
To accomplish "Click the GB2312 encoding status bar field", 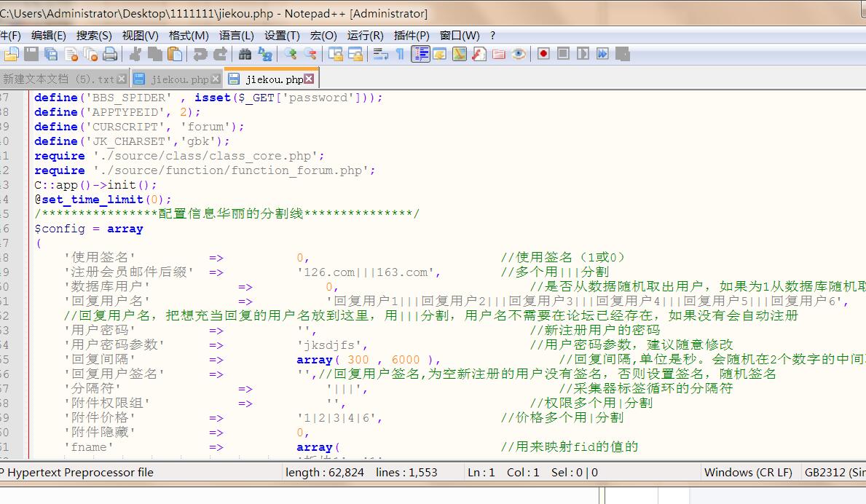I will pos(834,472).
